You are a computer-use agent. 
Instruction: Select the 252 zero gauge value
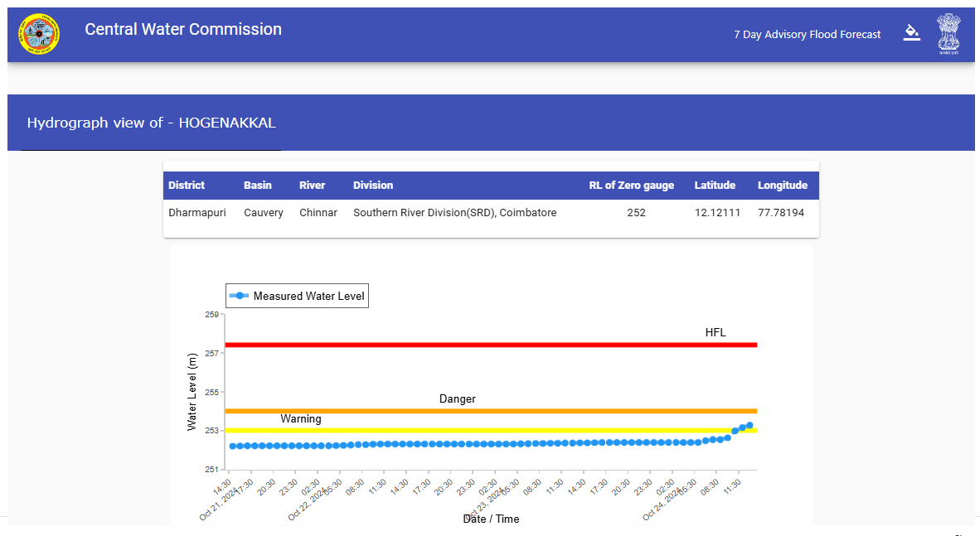click(636, 212)
